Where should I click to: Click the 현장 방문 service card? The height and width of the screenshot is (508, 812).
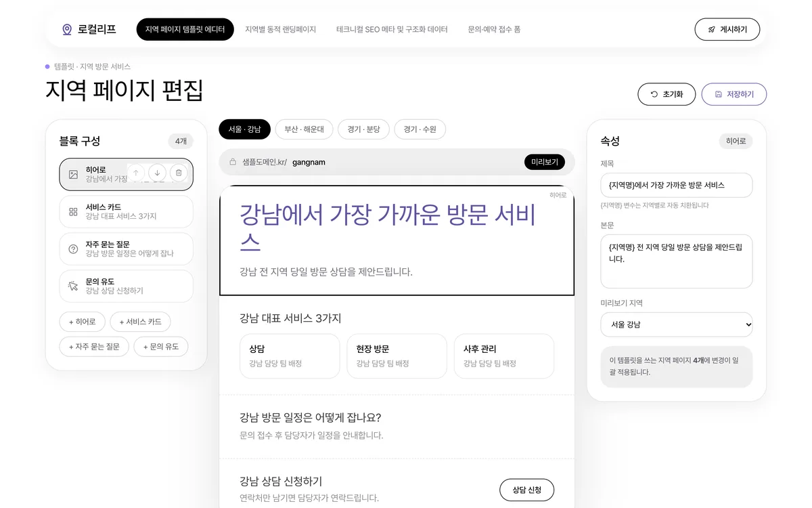pyautogui.click(x=397, y=356)
